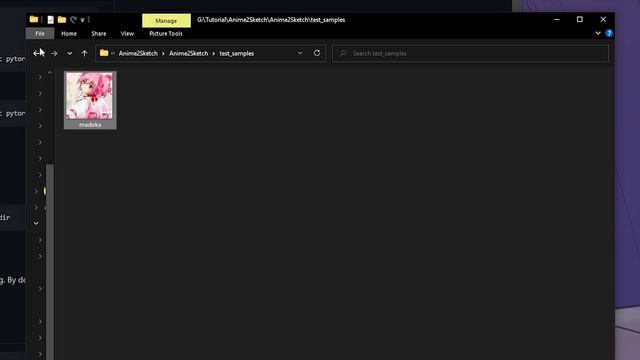
Task: Open Help with the blue question icon
Action: tap(609, 33)
